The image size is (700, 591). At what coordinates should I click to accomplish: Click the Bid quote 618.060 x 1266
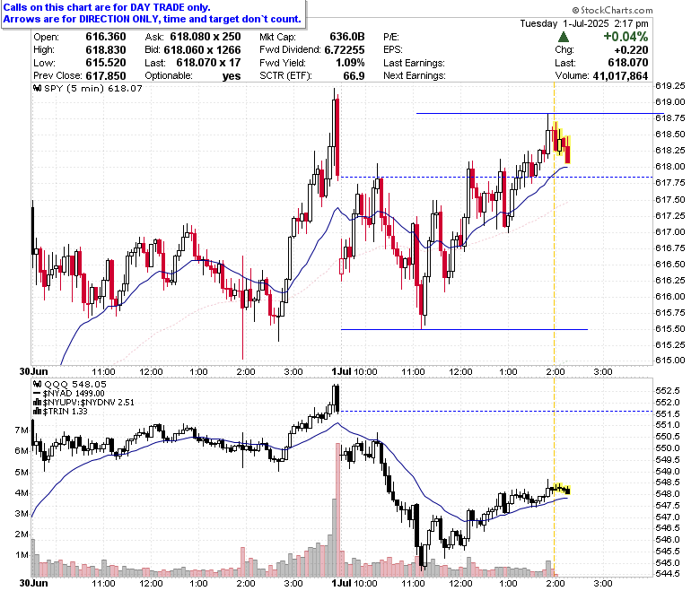point(202,49)
